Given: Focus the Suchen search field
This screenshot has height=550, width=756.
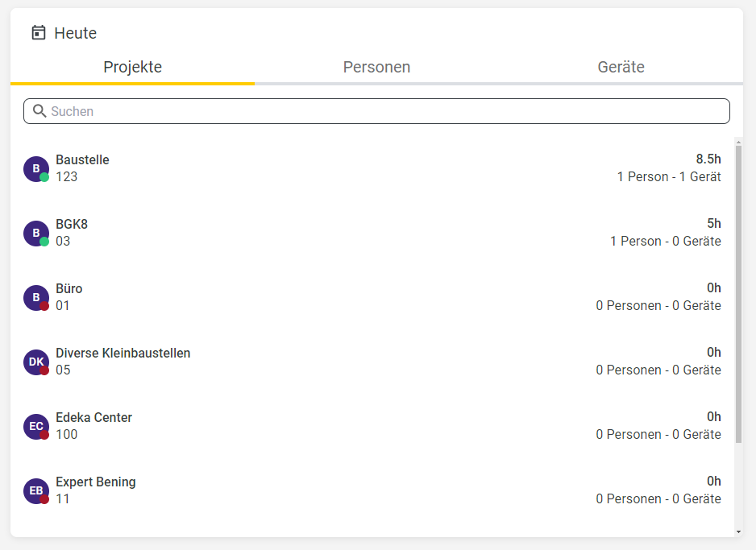Looking at the screenshot, I should coord(376,111).
